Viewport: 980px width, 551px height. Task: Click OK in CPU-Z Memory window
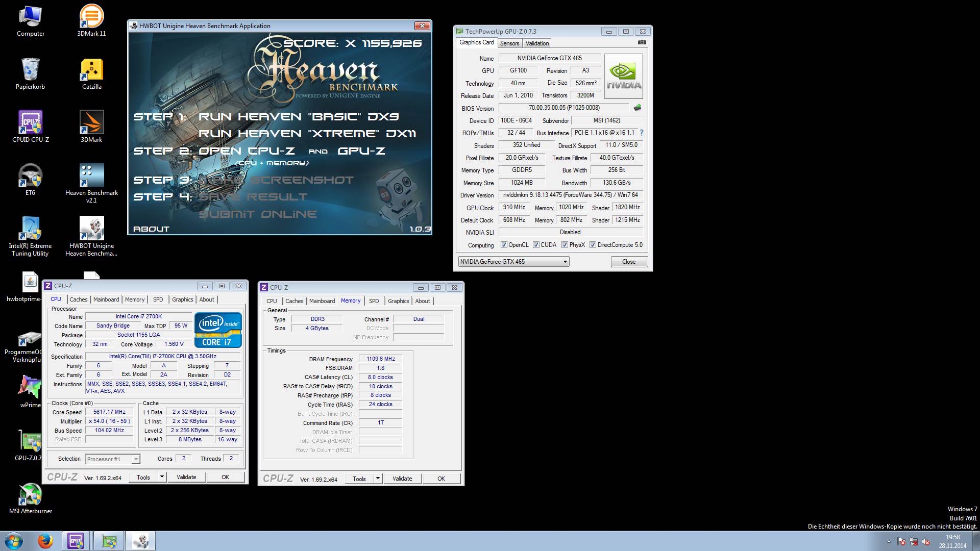click(x=441, y=479)
